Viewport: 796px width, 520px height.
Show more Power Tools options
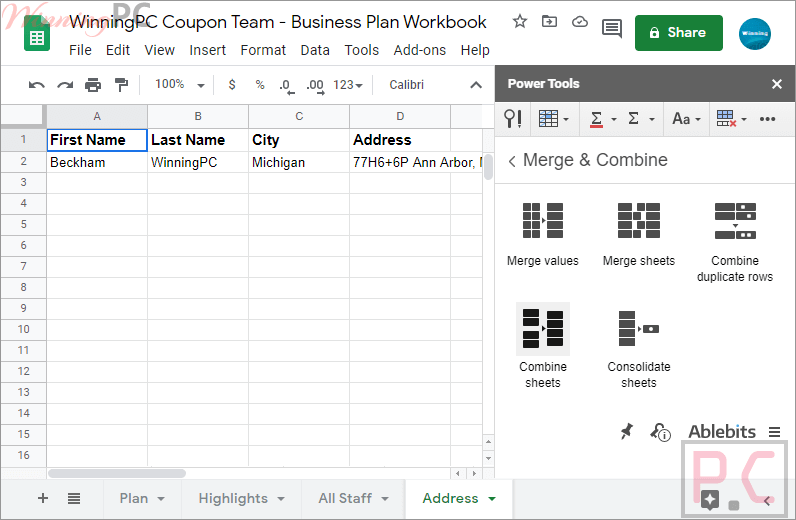(x=767, y=119)
